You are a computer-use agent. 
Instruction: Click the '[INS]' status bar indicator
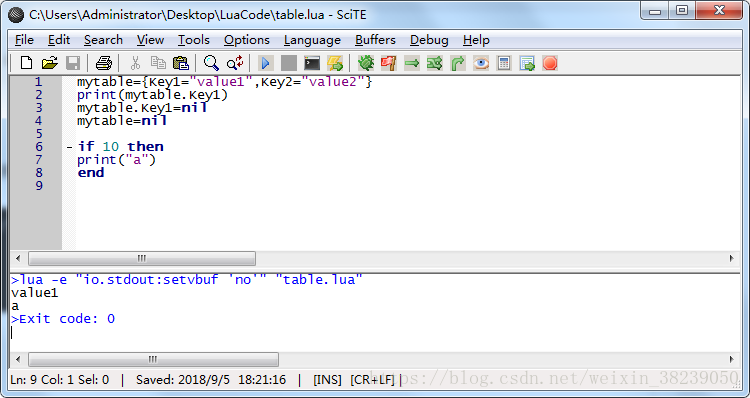click(x=327, y=380)
